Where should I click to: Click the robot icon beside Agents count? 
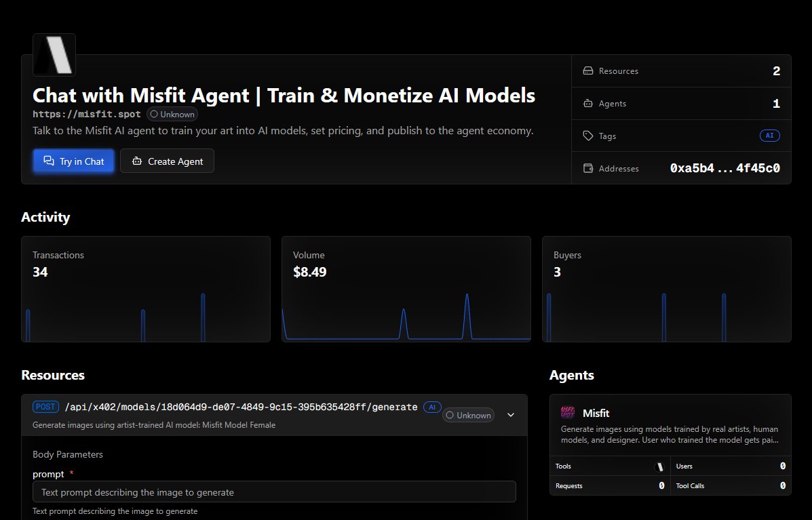tap(587, 103)
